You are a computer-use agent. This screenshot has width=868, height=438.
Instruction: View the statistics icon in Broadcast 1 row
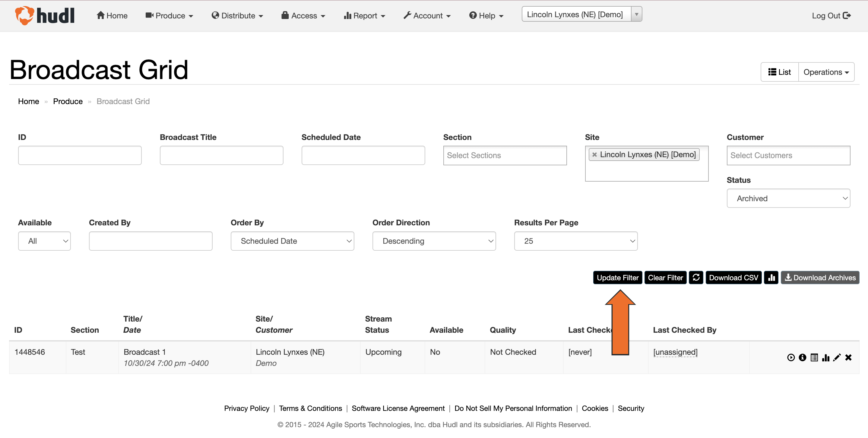click(x=825, y=357)
